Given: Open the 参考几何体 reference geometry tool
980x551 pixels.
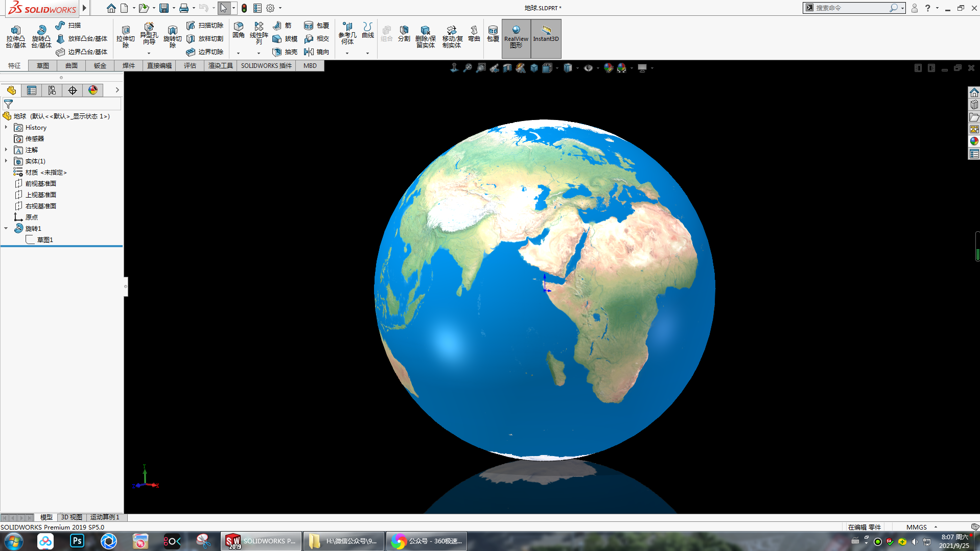Looking at the screenshot, I should tap(347, 34).
